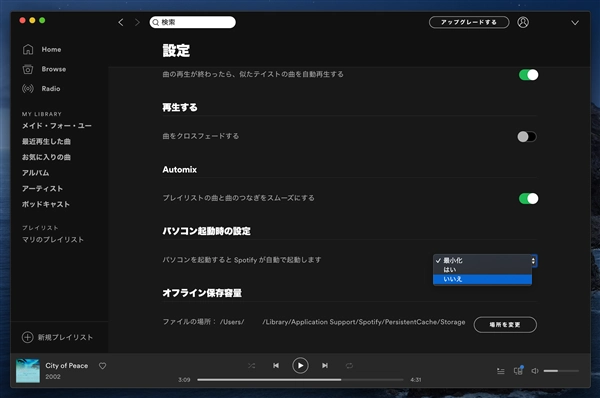Click the City of Peace album thumbnail

pyautogui.click(x=28, y=371)
